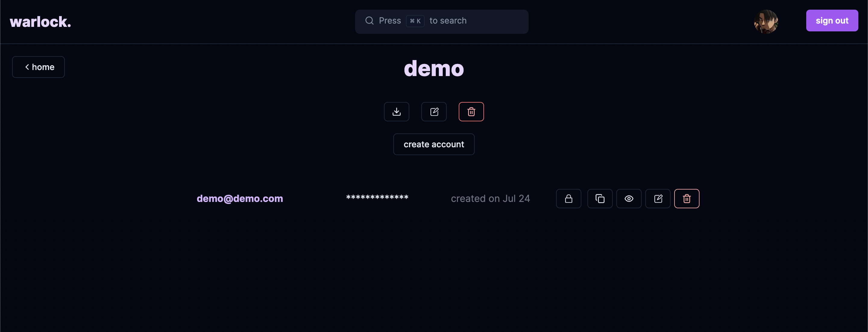Click the red trash icon under demo heading
Viewport: 868px width, 332px height.
click(x=471, y=112)
